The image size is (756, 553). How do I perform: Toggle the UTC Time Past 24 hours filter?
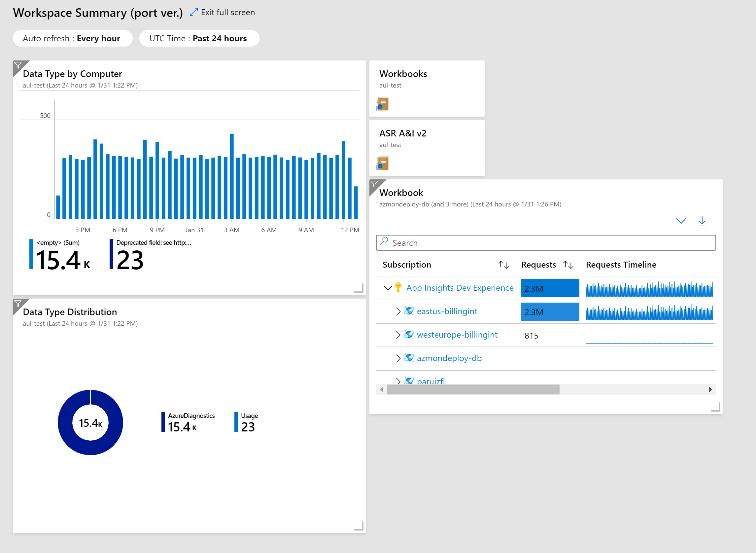(x=200, y=38)
